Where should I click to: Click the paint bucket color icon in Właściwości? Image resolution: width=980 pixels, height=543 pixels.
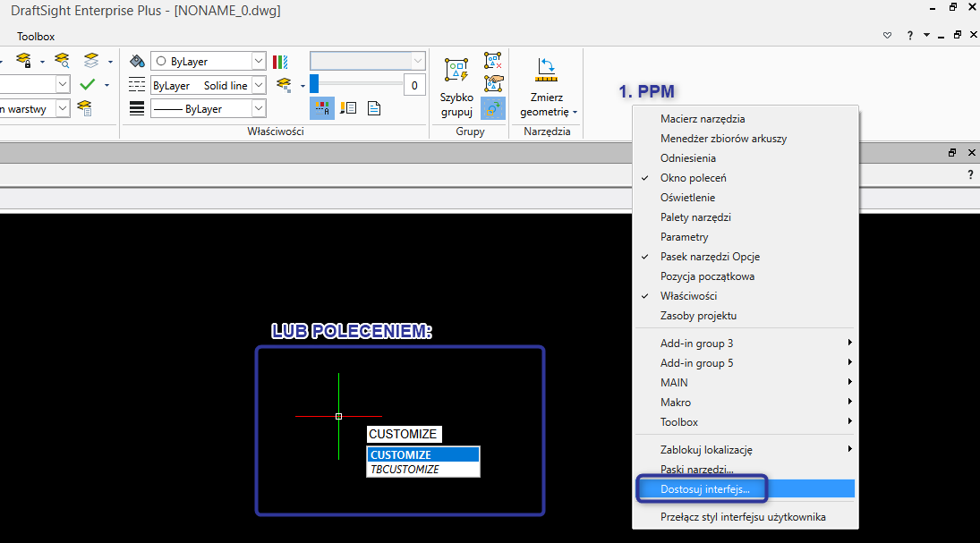coord(137,62)
